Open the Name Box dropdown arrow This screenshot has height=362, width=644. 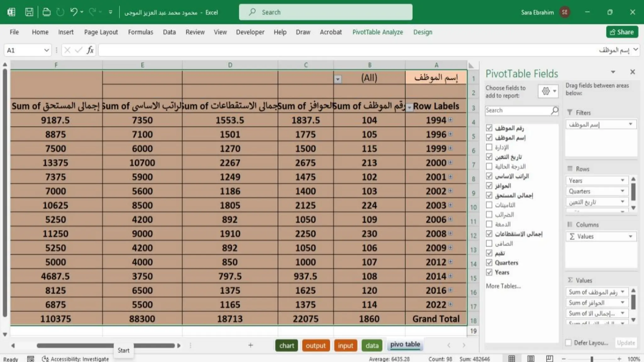coord(46,50)
